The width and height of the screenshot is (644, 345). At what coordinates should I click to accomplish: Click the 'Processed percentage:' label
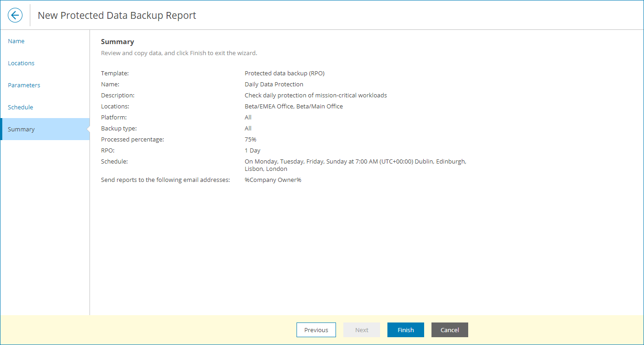tap(132, 139)
